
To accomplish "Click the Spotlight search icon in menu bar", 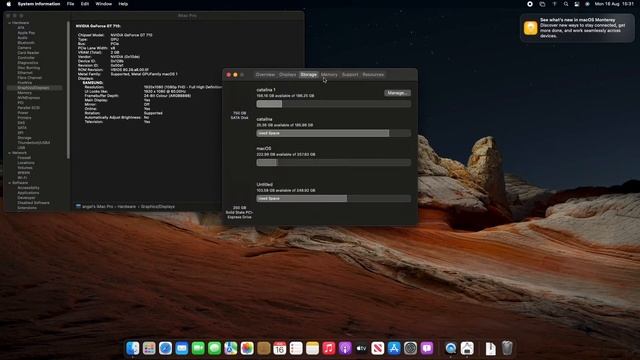I will 566,4.
